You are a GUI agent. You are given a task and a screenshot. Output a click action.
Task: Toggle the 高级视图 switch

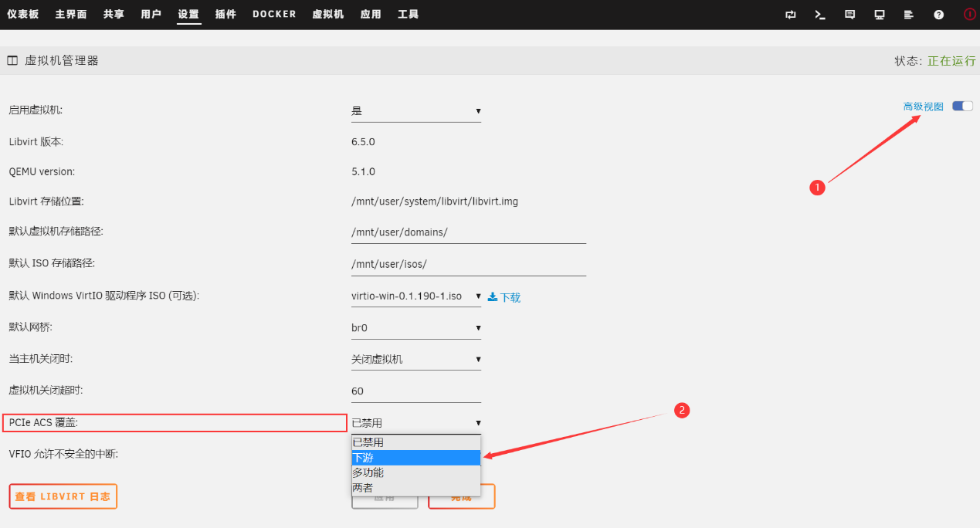pos(962,107)
